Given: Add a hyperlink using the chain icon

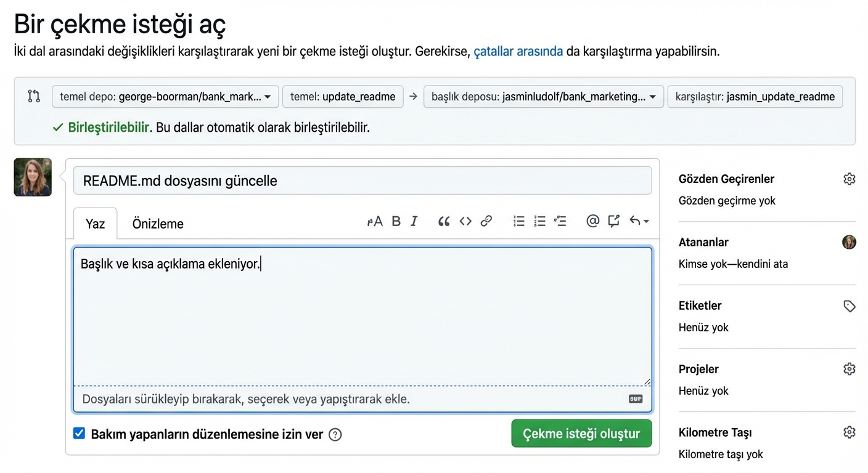Looking at the screenshot, I should [486, 221].
